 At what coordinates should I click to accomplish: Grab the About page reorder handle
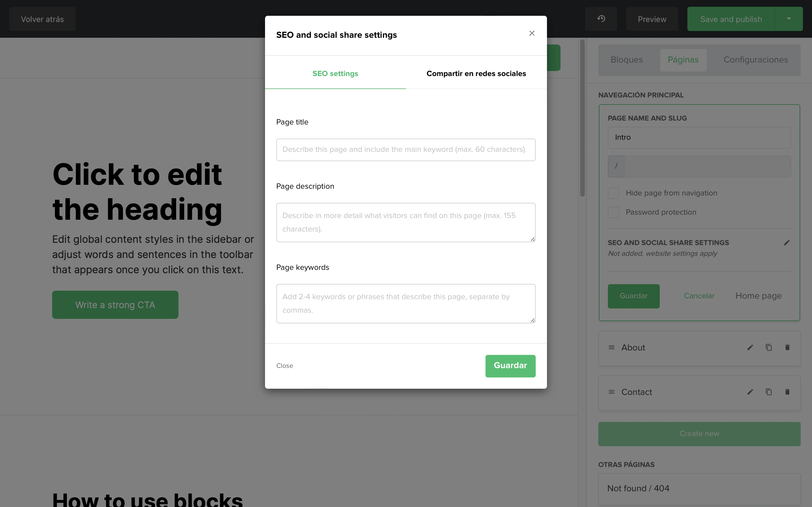tap(611, 347)
